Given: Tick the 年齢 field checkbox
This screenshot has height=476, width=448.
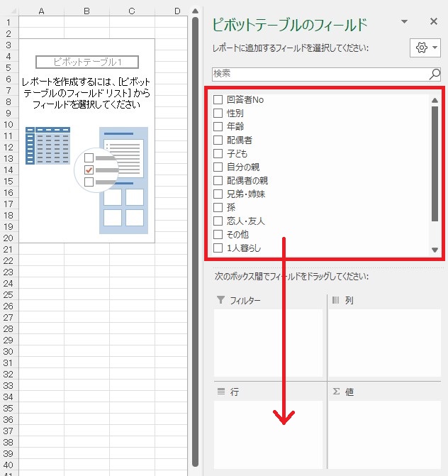Looking at the screenshot, I should (218, 127).
